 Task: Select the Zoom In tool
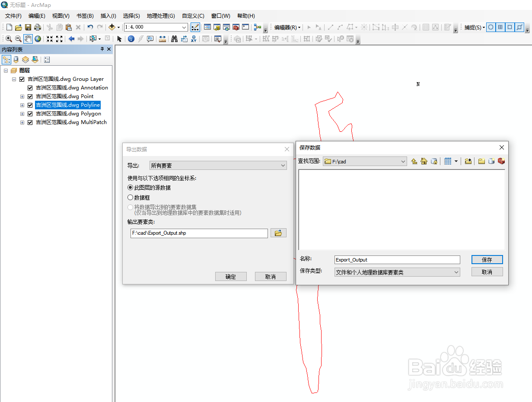9,39
